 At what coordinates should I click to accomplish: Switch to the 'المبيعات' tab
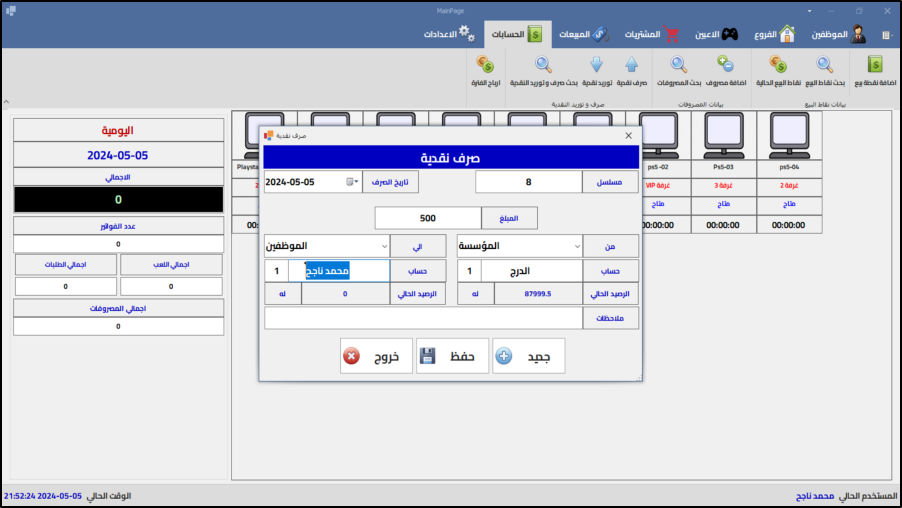point(588,34)
